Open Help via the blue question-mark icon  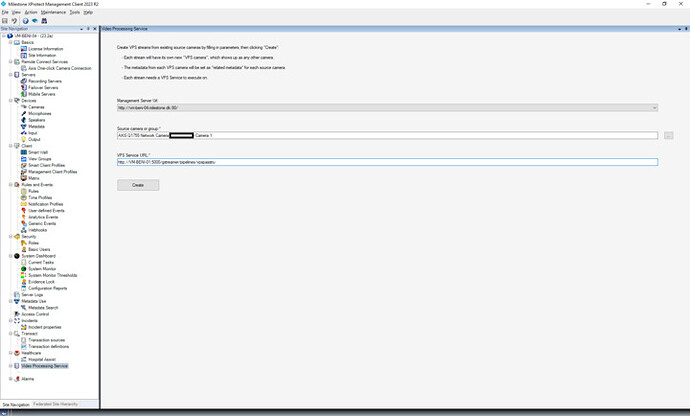(x=25, y=20)
